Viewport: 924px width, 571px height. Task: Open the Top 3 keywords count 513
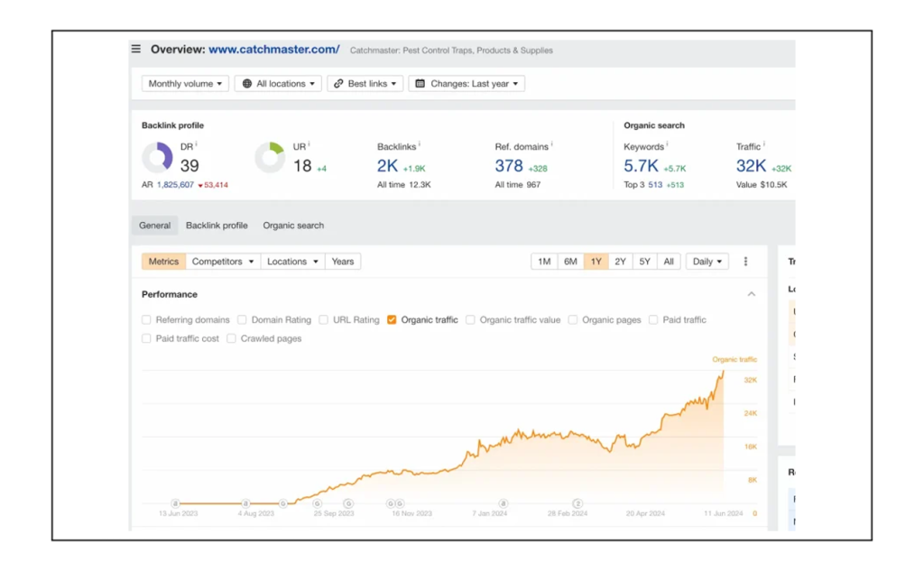pyautogui.click(x=655, y=185)
